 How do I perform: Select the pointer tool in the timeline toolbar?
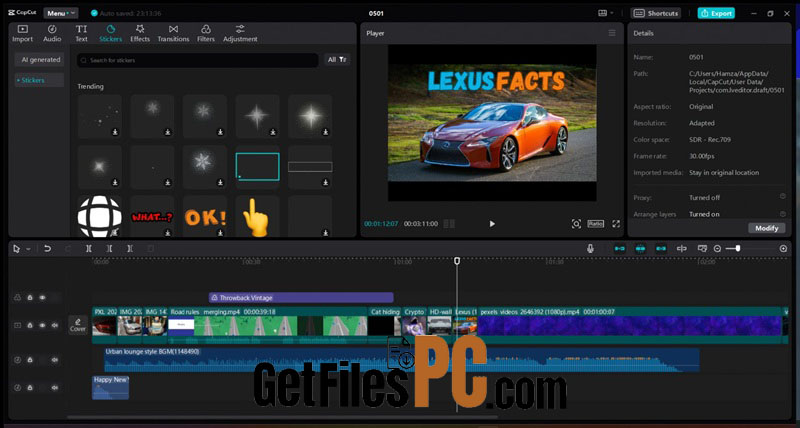pyautogui.click(x=17, y=249)
